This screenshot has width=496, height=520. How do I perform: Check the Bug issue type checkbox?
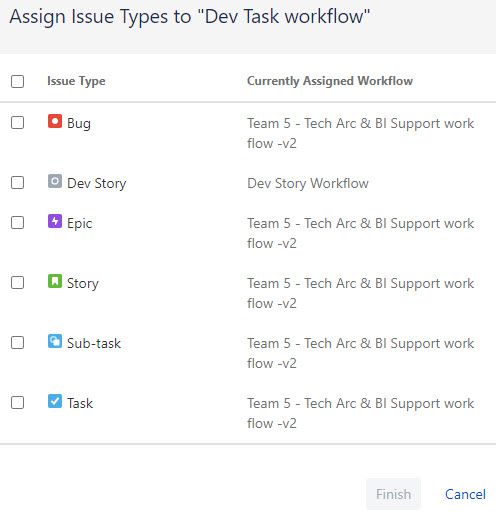tap(17, 122)
